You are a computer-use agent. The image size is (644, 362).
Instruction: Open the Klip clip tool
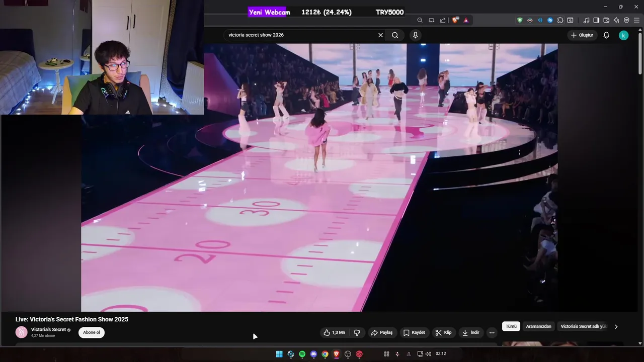444,332
